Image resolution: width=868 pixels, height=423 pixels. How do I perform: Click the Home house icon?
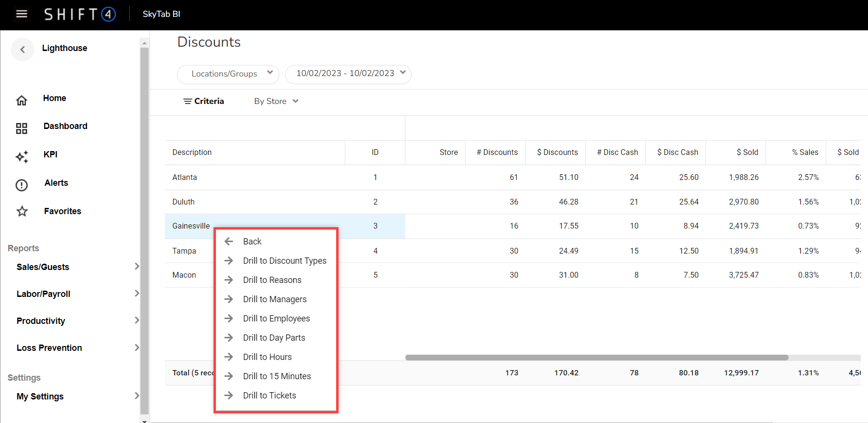coord(22,100)
